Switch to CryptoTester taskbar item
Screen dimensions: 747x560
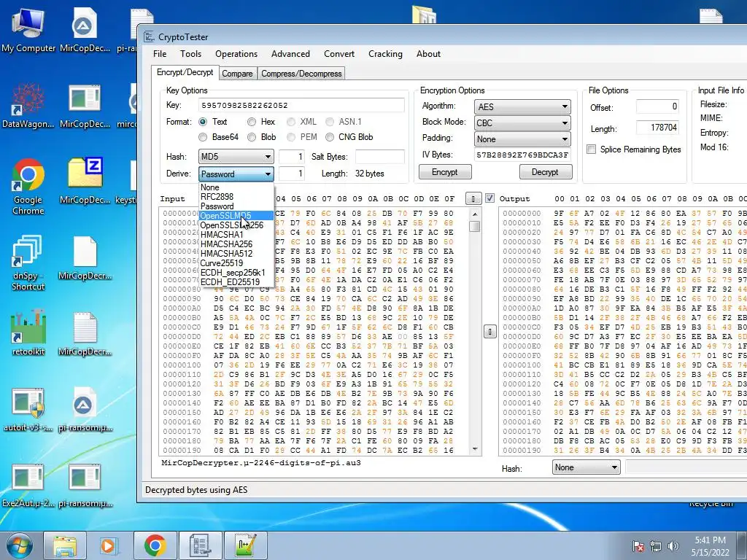[200, 545]
